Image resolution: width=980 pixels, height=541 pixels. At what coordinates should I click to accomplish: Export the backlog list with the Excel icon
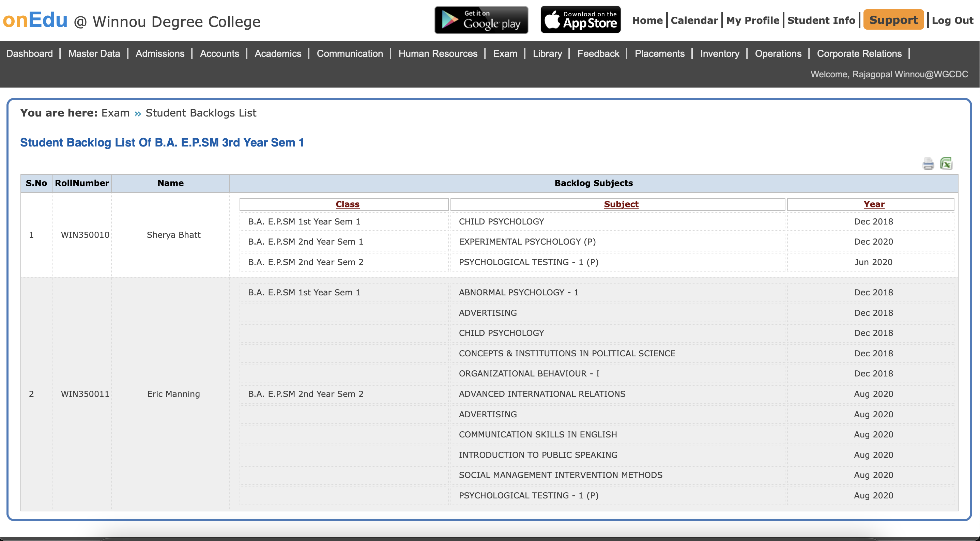click(946, 164)
